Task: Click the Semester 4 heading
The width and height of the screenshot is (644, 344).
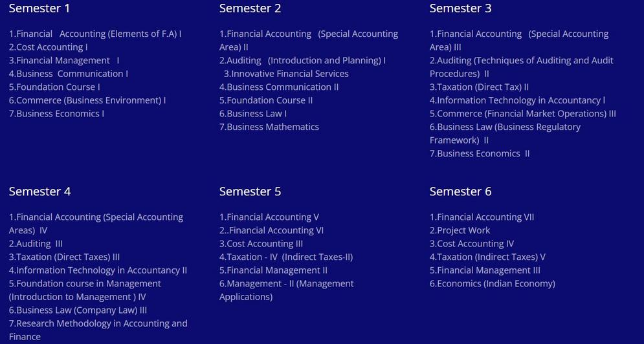Action: click(39, 191)
